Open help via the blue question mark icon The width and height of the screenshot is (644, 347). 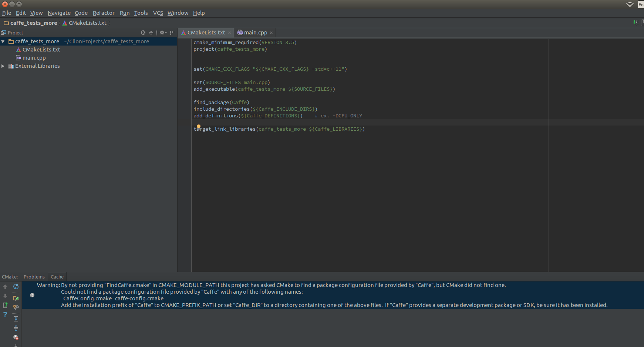[5, 314]
